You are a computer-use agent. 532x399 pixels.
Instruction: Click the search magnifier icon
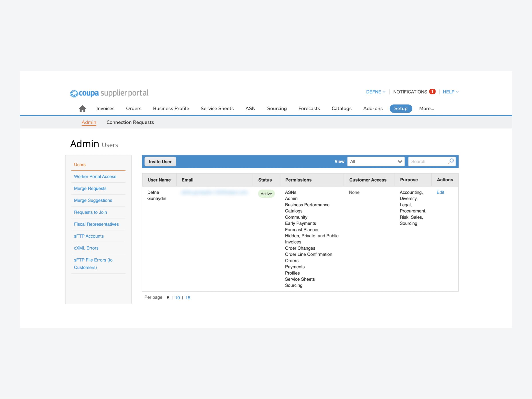click(x=450, y=161)
